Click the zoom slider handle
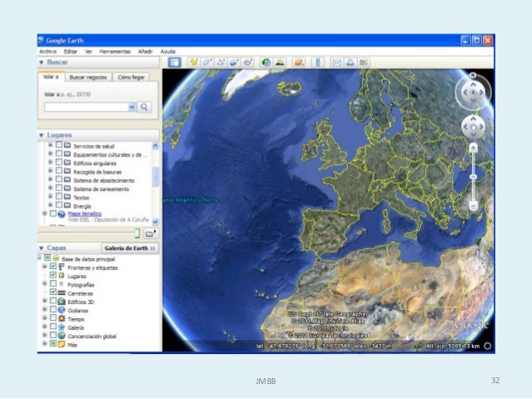The width and height of the screenshot is (532, 399). pos(474,177)
